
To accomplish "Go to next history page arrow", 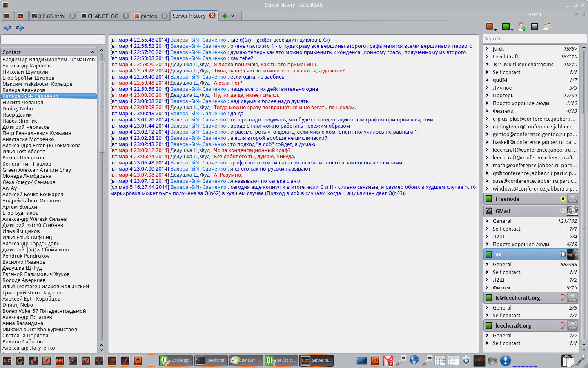I will coord(20,28).
